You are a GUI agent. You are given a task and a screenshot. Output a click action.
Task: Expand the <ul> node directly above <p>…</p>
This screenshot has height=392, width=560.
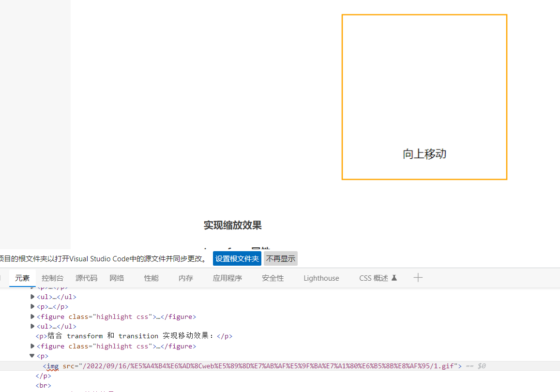point(32,297)
